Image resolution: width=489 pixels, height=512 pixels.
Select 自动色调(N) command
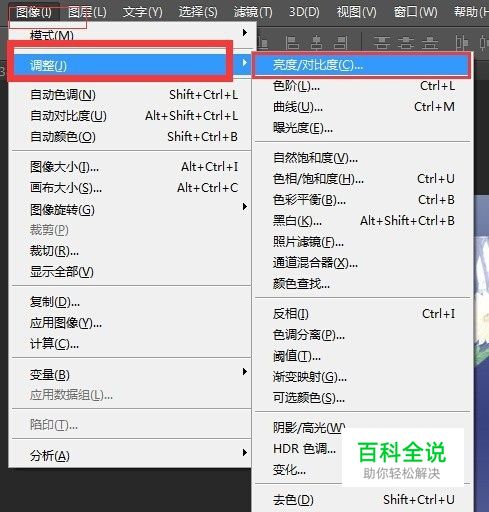[131, 95]
